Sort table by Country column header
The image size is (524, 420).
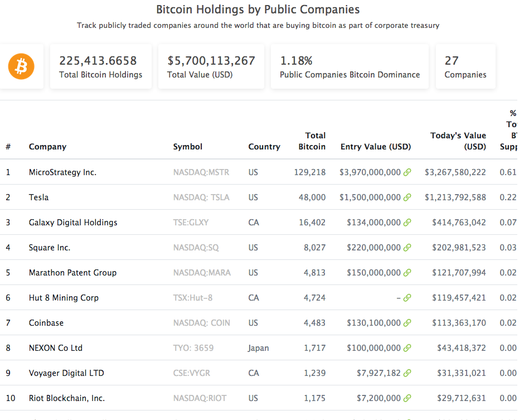(x=264, y=147)
